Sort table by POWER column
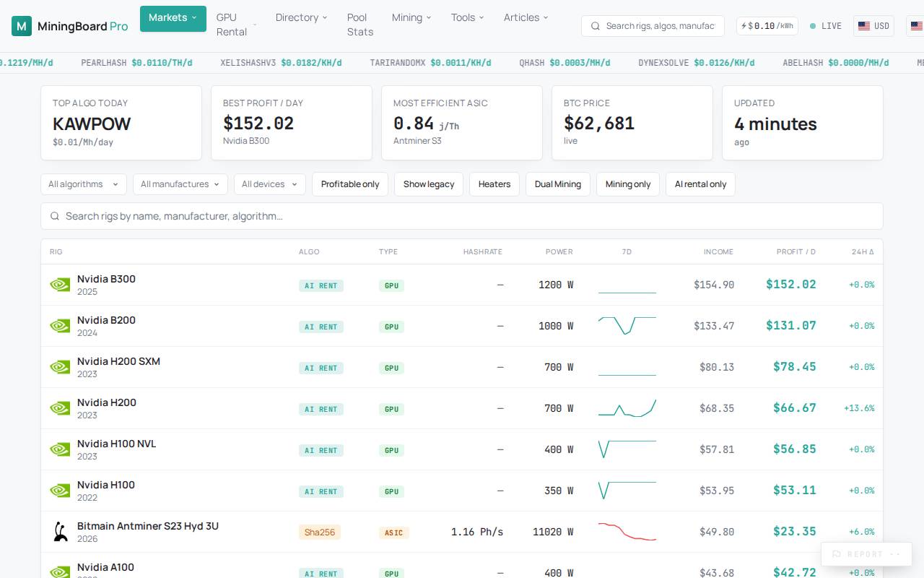Image resolution: width=924 pixels, height=578 pixels. click(559, 251)
